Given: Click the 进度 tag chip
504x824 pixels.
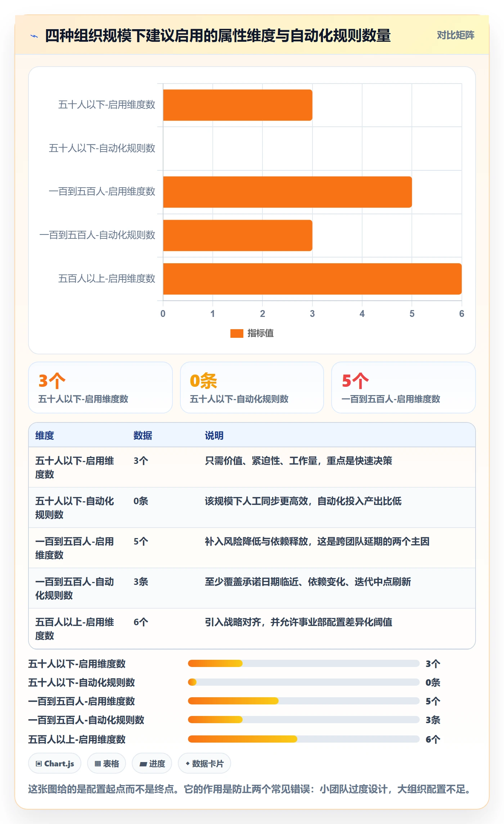Looking at the screenshot, I should [152, 763].
